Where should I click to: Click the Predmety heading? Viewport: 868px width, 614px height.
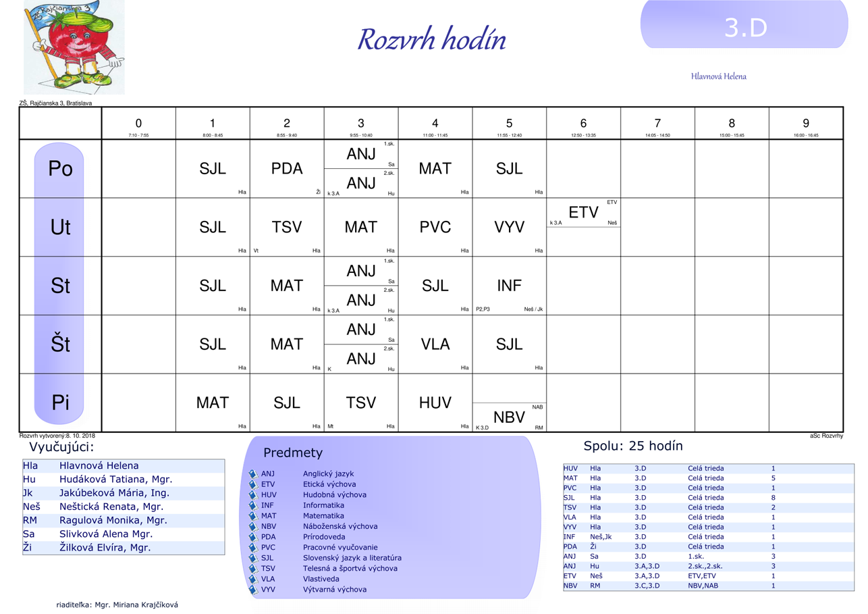pyautogui.click(x=293, y=453)
